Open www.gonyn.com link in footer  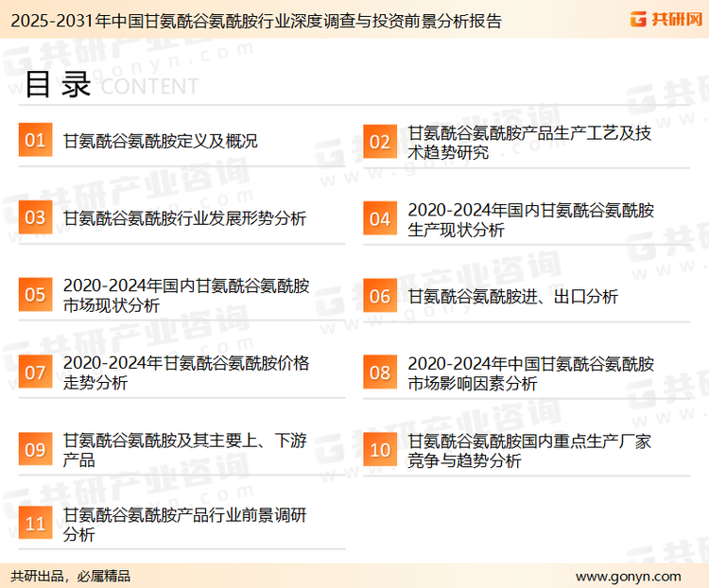[628, 577]
